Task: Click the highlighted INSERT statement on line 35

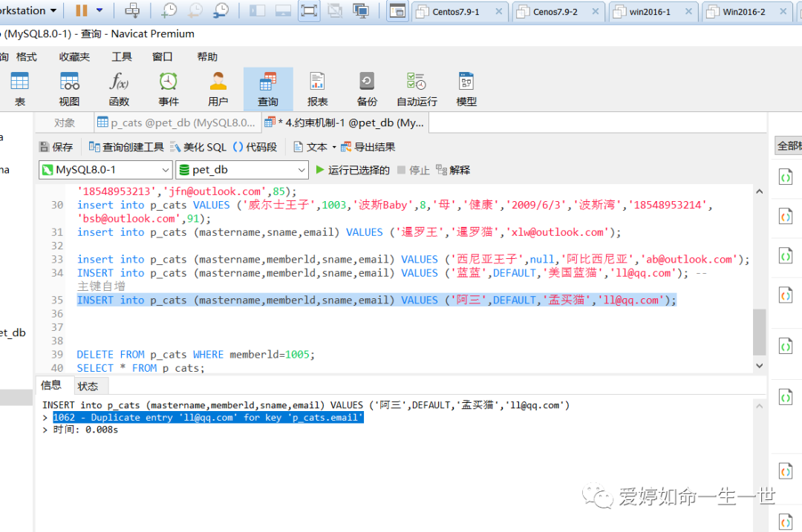Action: point(376,300)
